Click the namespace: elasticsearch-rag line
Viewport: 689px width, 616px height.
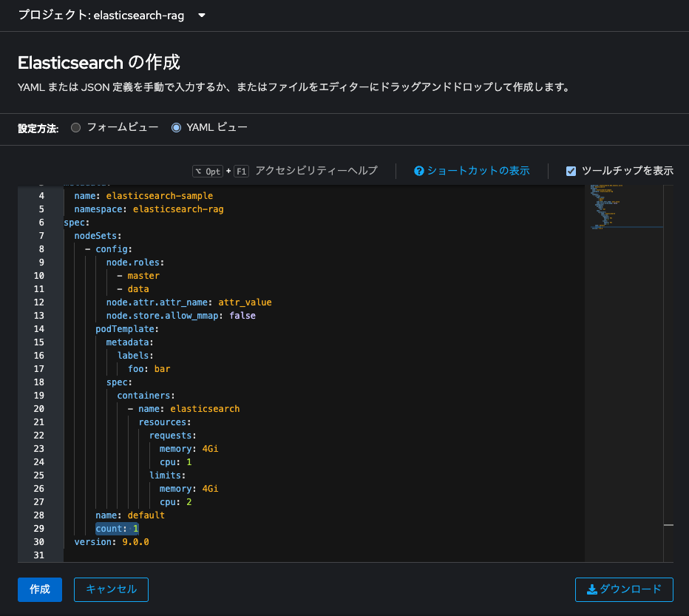pos(149,209)
